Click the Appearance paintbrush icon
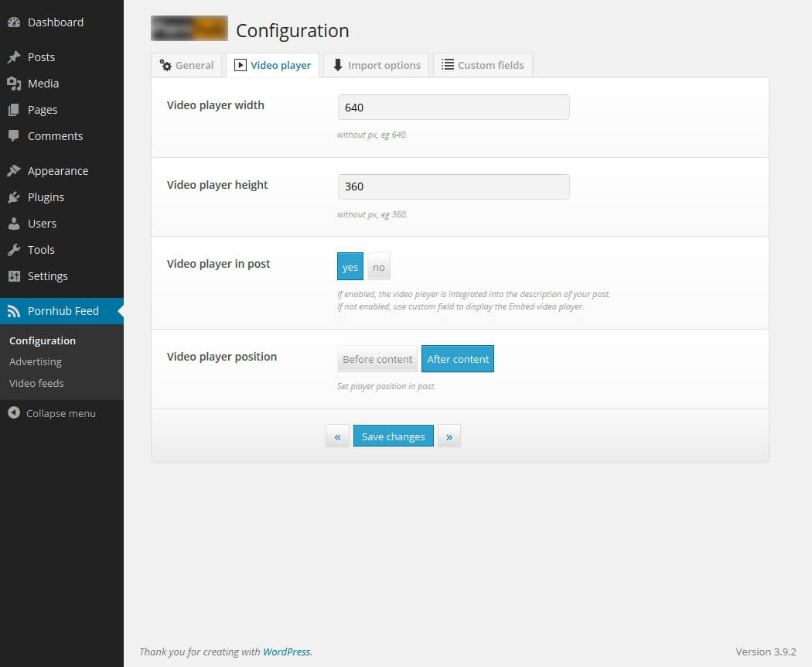812x667 pixels. tap(14, 171)
